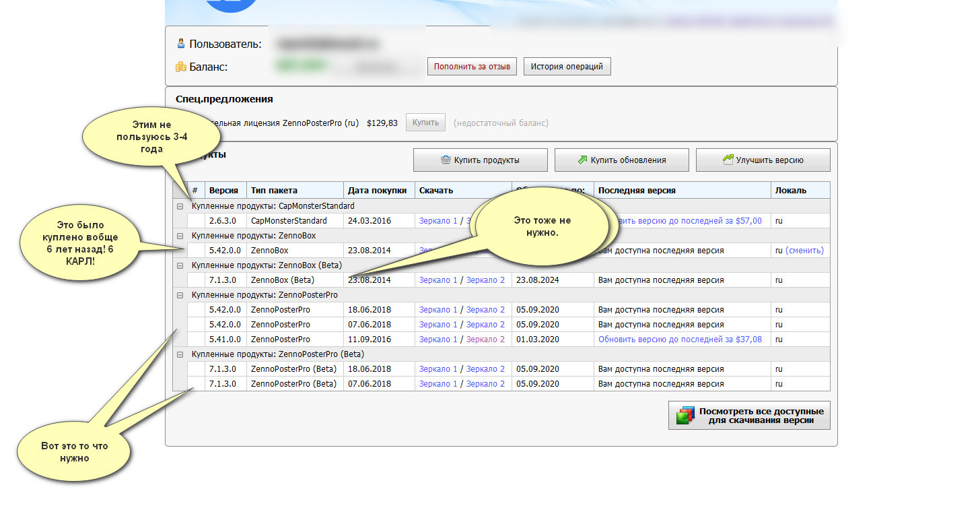Image resolution: width=980 pixels, height=516 pixels.
Task: Open Зеркало 1 for ZennoPosterPro (Beta) bought 18.06.2018
Action: [x=438, y=369]
